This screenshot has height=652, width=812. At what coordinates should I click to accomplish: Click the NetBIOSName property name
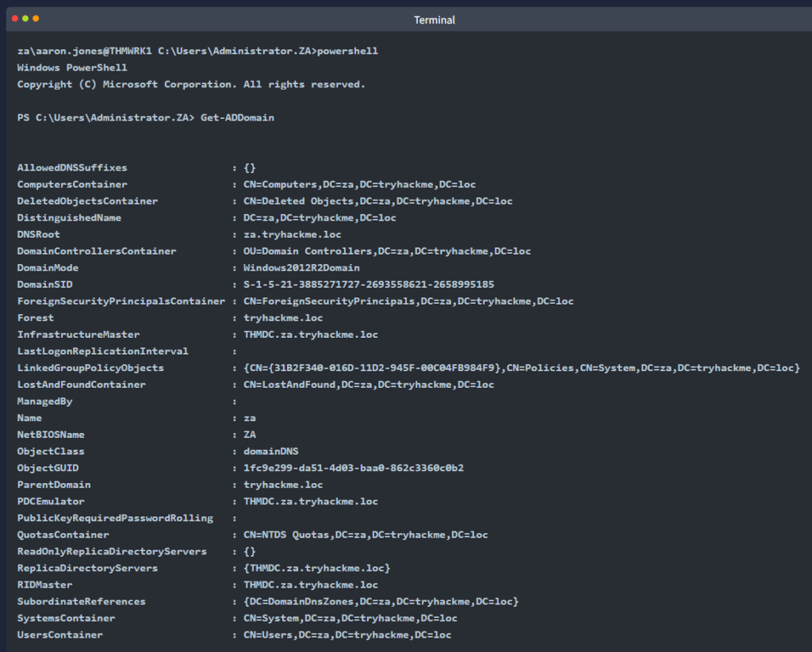click(51, 435)
